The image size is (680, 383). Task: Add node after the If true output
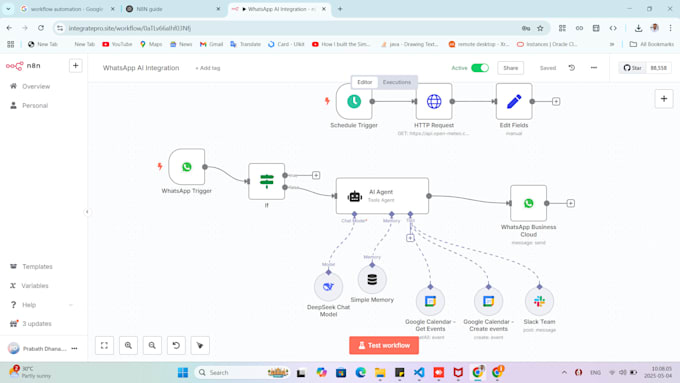[316, 175]
